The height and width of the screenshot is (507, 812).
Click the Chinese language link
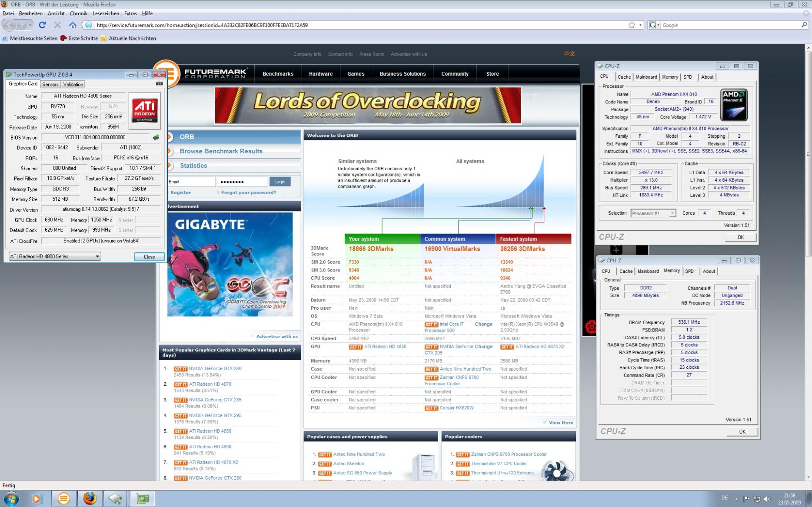click(569, 54)
